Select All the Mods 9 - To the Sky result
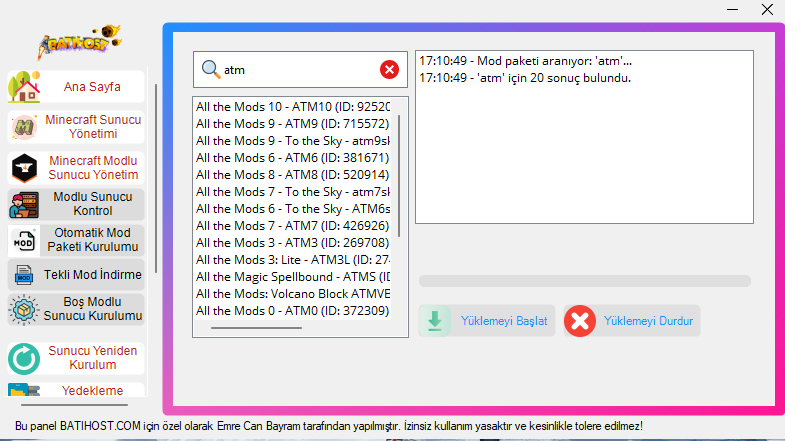This screenshot has width=785, height=441. (x=293, y=141)
